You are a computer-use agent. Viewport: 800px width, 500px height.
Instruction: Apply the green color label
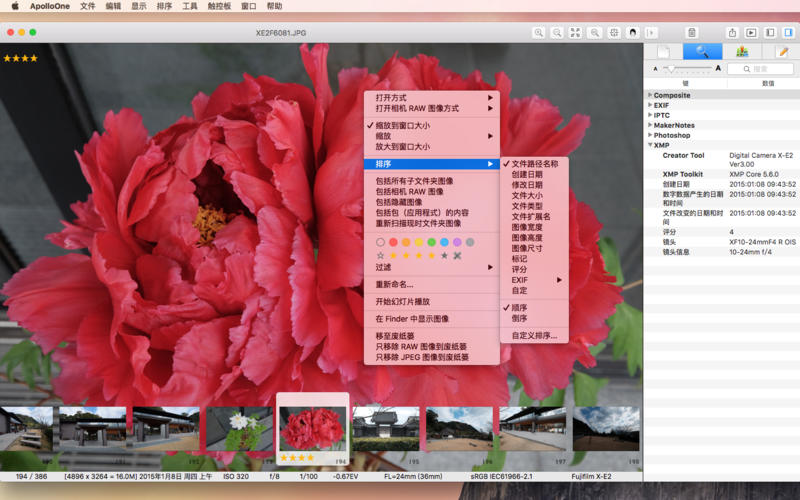click(432, 242)
